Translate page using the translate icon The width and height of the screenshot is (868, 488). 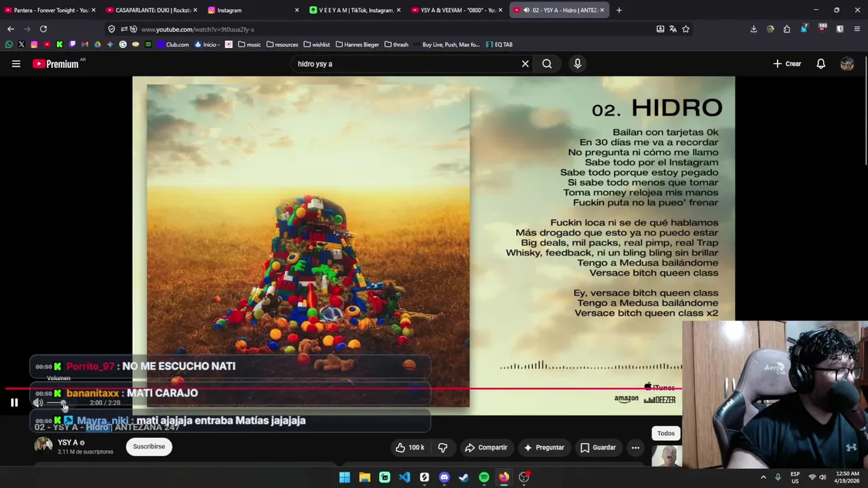point(673,29)
